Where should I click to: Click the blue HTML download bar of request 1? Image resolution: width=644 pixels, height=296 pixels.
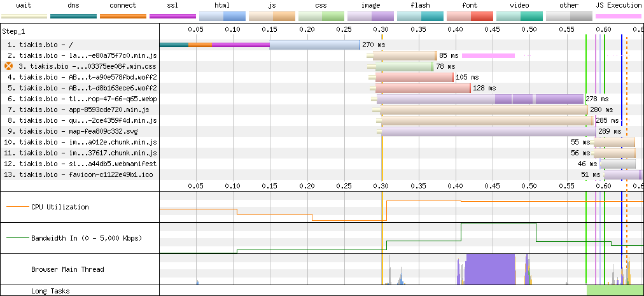click(x=314, y=45)
